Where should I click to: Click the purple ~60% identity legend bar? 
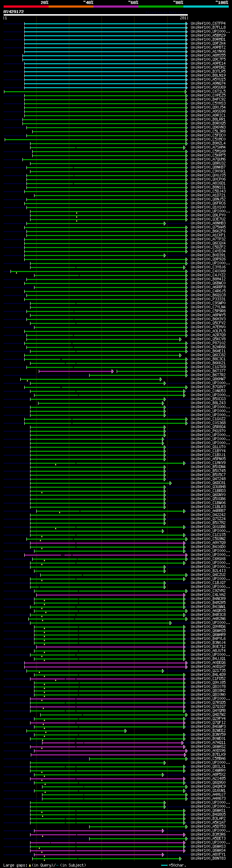(116, 7)
